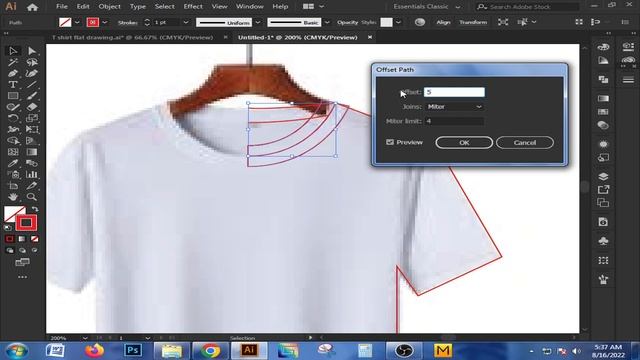
Task: Click Stroke label in control bar
Action: pos(127,22)
